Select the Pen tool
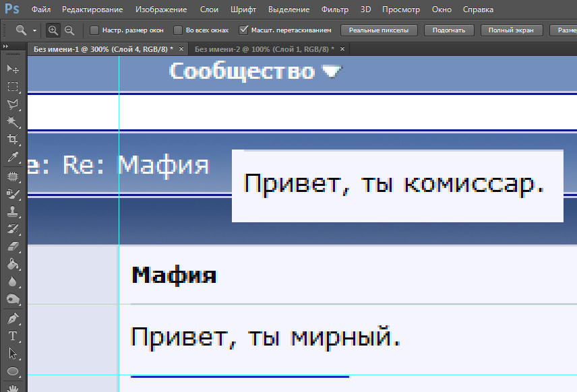Screen dimensions: 577x392 click(x=13, y=319)
